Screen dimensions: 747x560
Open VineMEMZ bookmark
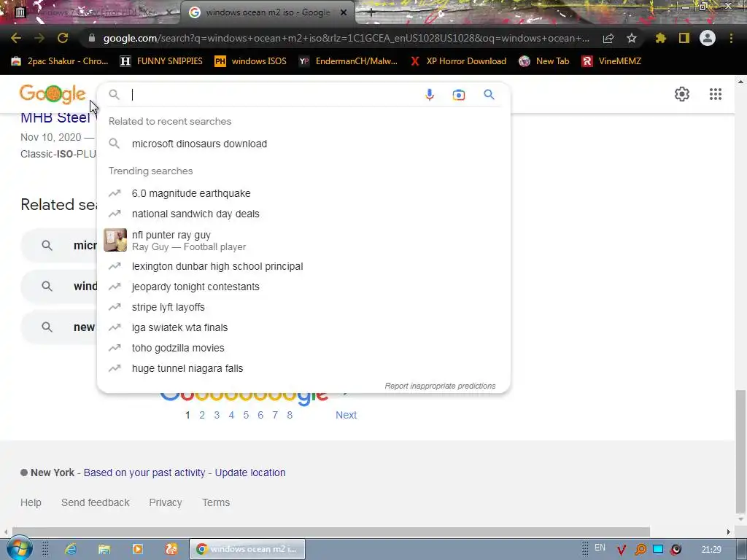[612, 61]
